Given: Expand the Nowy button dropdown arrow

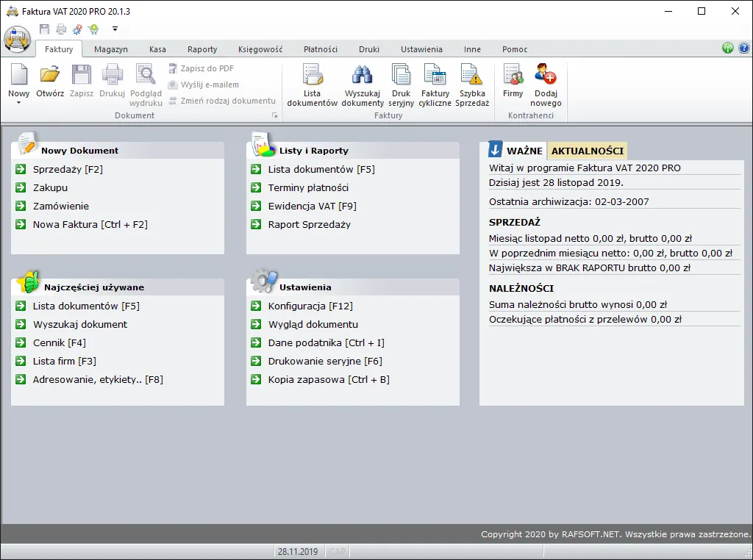Looking at the screenshot, I should (18, 103).
